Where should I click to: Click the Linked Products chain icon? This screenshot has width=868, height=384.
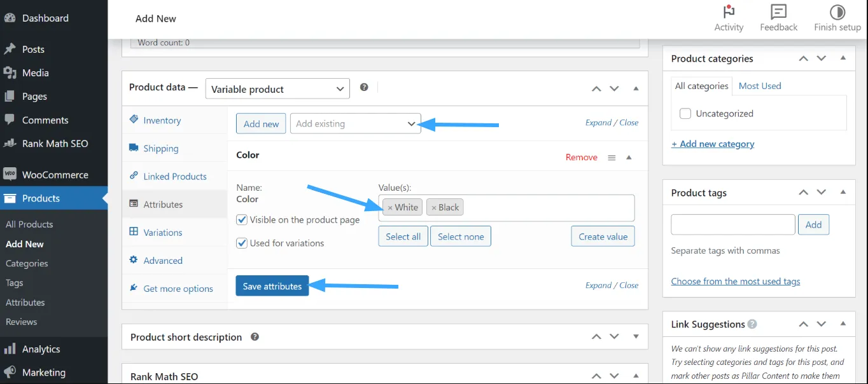click(134, 175)
